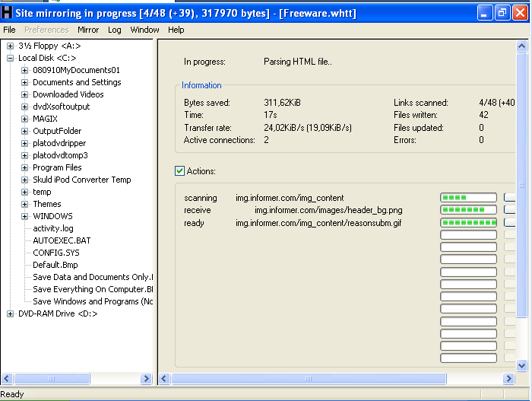Select CONFIG.SYS file

[56, 253]
